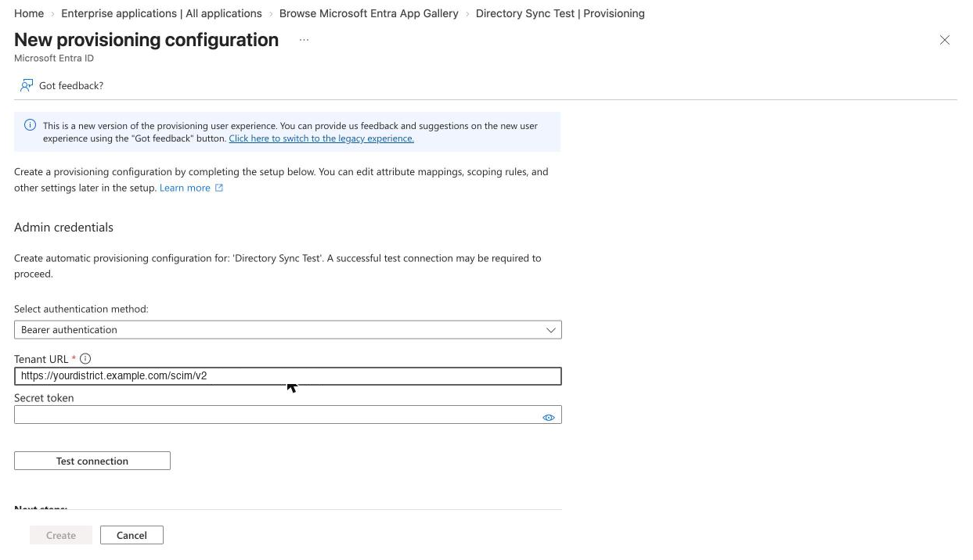Switch to the legacy experience link
The width and height of the screenshot is (973, 560).
tap(321, 138)
